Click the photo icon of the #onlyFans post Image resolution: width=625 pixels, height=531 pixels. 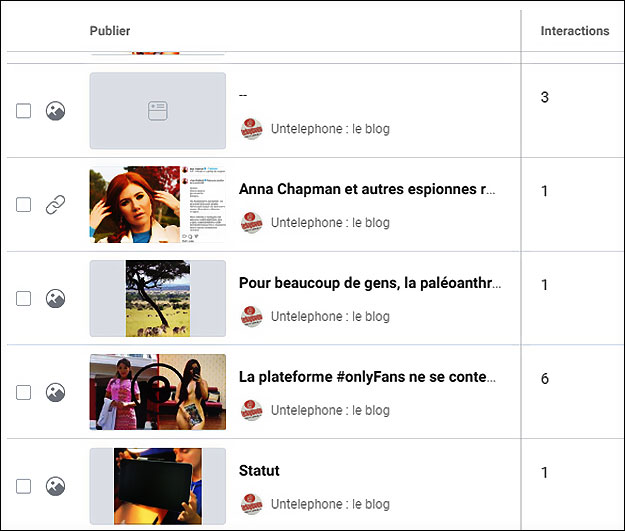coord(55,392)
